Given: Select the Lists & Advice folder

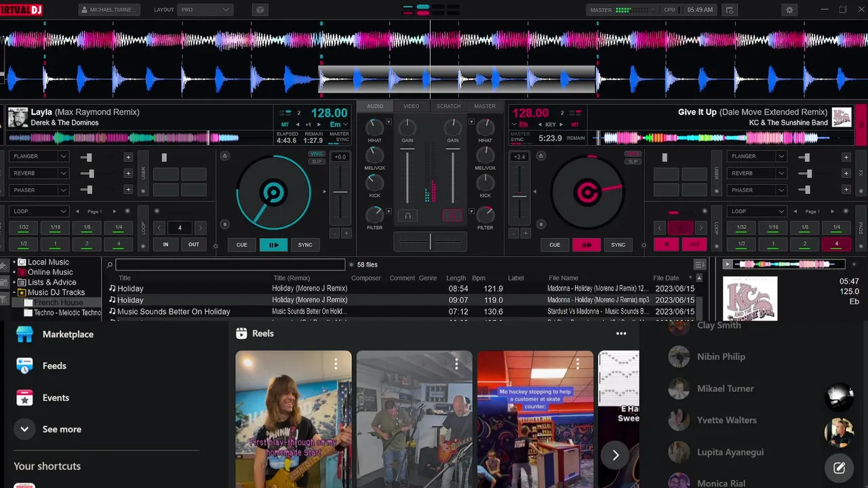Looking at the screenshot, I should (x=52, y=282).
